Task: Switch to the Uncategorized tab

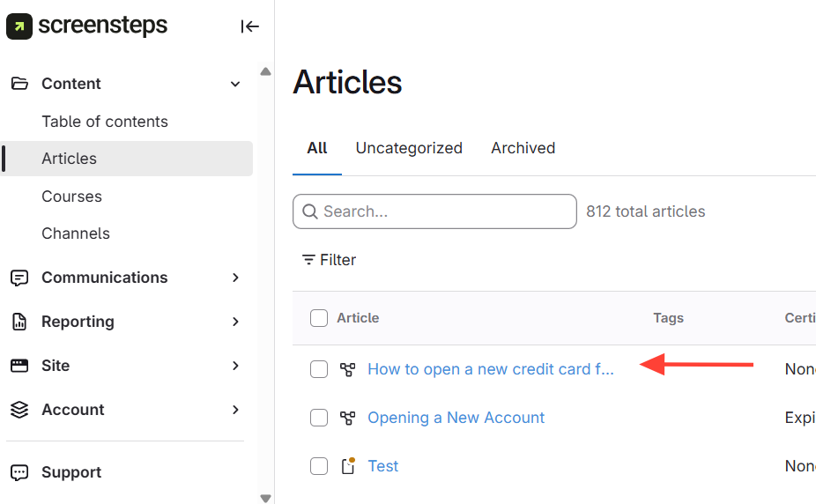Action: 409,148
